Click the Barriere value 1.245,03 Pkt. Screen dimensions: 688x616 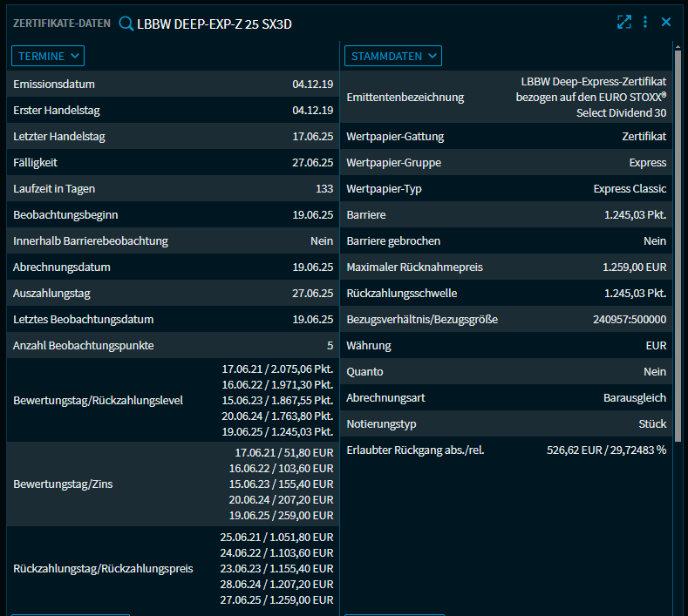click(635, 215)
